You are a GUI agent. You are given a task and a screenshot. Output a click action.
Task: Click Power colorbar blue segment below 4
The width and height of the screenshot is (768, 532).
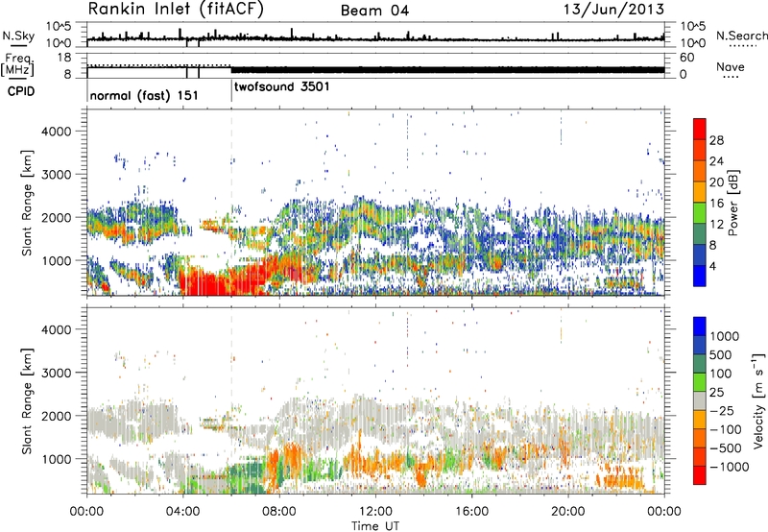click(700, 276)
